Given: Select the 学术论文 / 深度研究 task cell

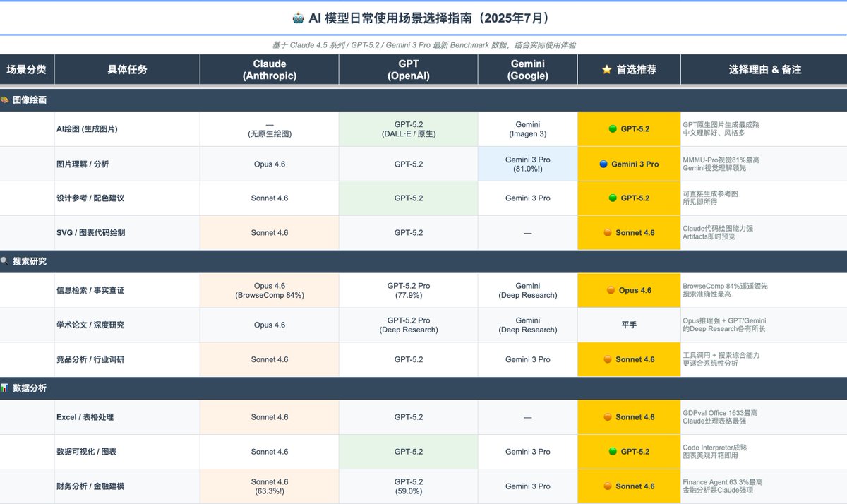Looking at the screenshot, I should (127, 325).
